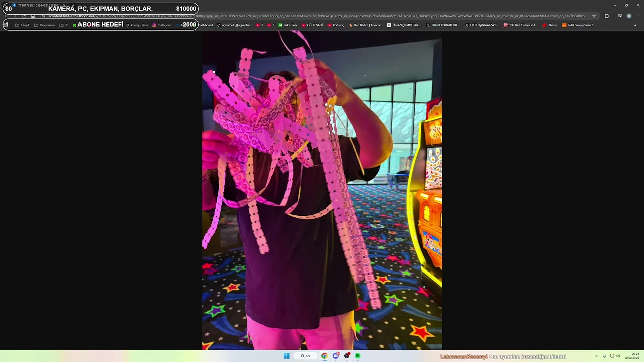
Task: Show hidden system tray icons
Action: click(596, 356)
